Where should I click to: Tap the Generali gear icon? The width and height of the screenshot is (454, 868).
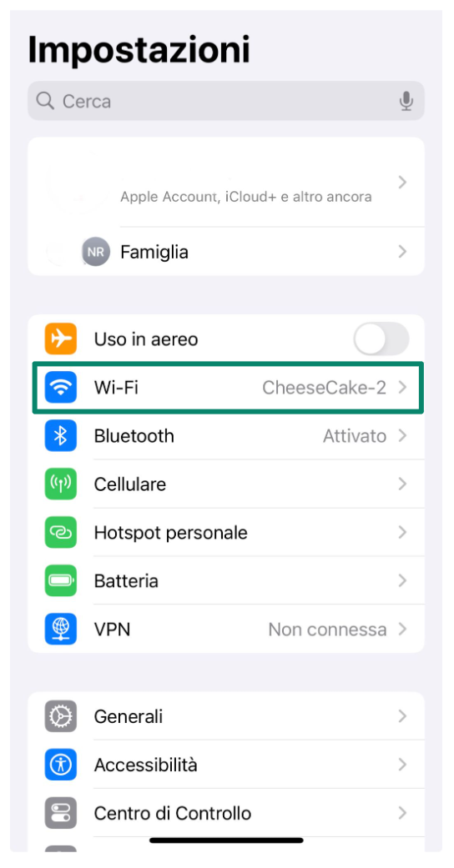(60, 716)
